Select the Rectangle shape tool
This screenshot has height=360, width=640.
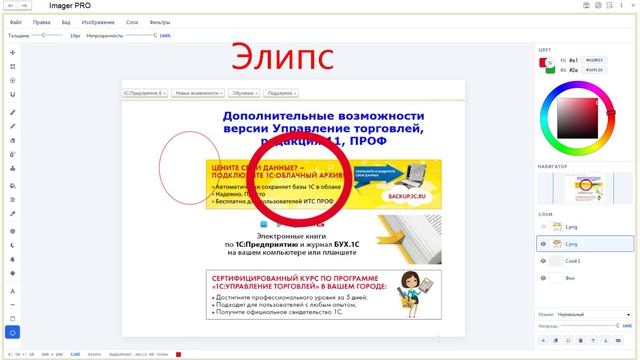pos(13,319)
